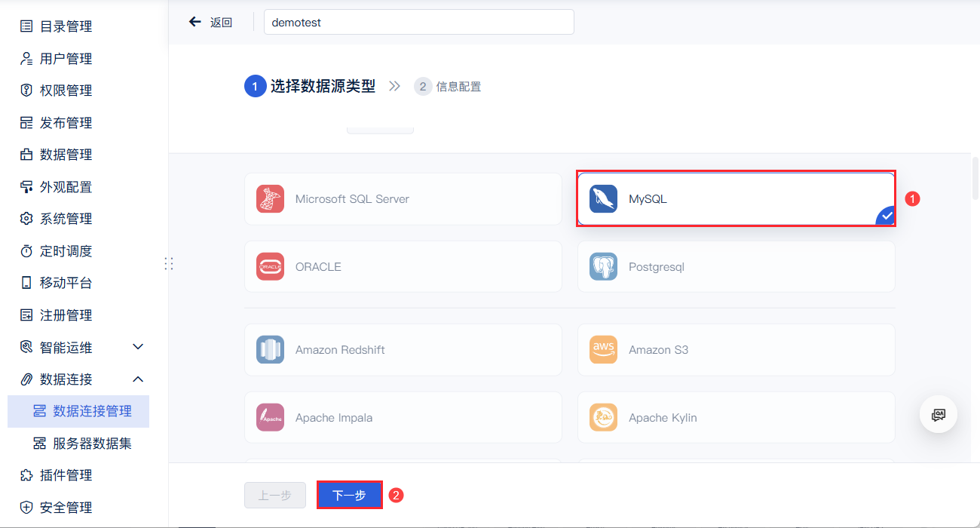The image size is (980, 528).
Task: Select the Apache Kylin label text
Action: point(663,418)
